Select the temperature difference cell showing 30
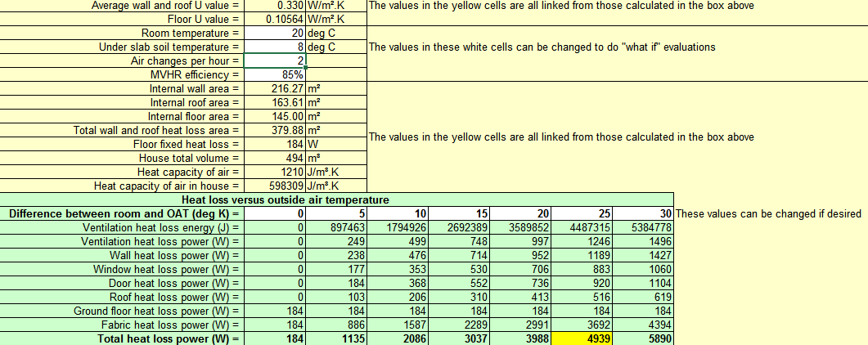 click(x=643, y=213)
